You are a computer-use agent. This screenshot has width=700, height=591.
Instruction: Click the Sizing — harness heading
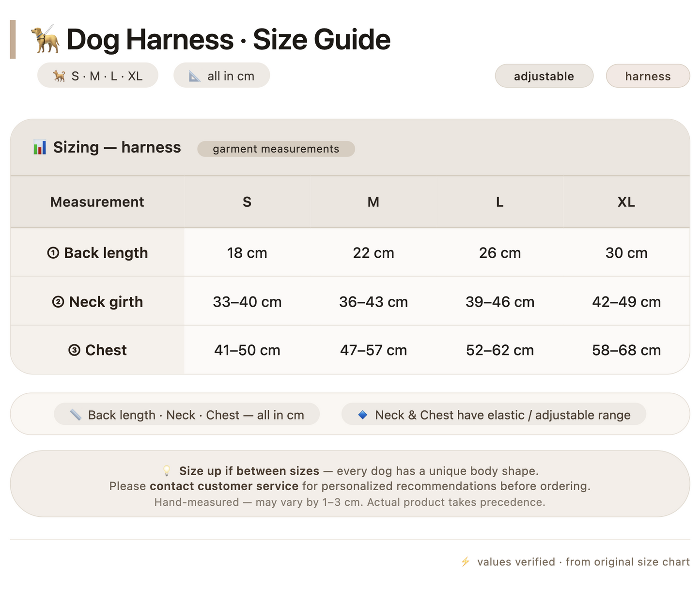click(117, 147)
